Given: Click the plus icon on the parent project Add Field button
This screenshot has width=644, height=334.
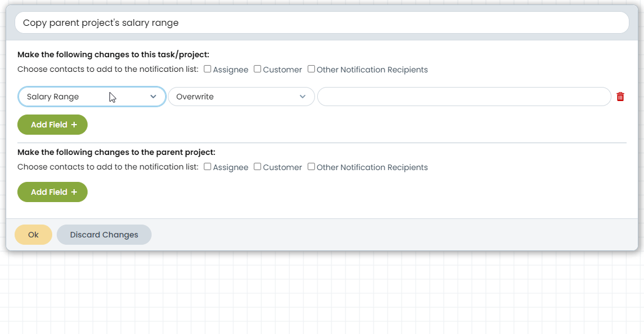Looking at the screenshot, I should point(74,192).
